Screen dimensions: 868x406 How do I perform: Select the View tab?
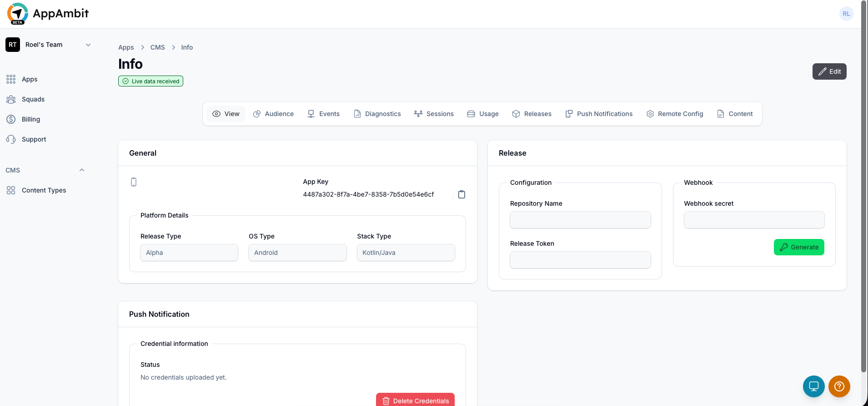click(226, 114)
